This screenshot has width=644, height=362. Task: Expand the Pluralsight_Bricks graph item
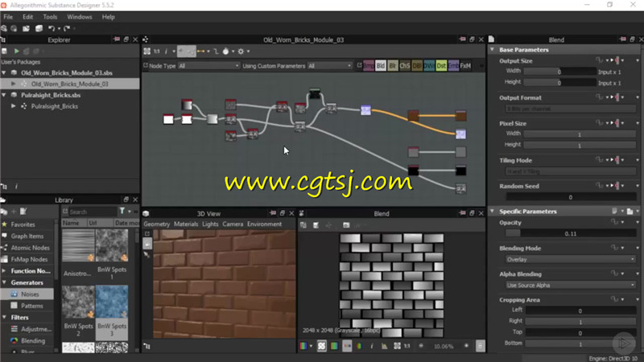click(14, 106)
